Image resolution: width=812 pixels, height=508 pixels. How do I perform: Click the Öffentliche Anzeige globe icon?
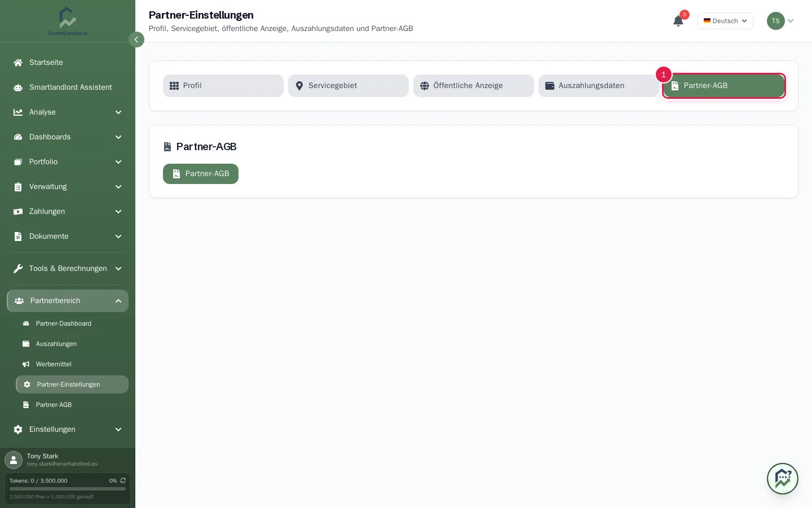point(425,86)
